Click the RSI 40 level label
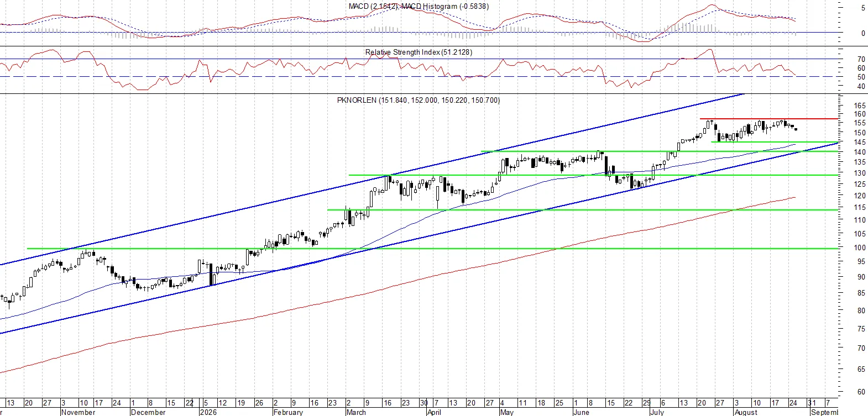This screenshot has width=868, height=416. [x=861, y=86]
